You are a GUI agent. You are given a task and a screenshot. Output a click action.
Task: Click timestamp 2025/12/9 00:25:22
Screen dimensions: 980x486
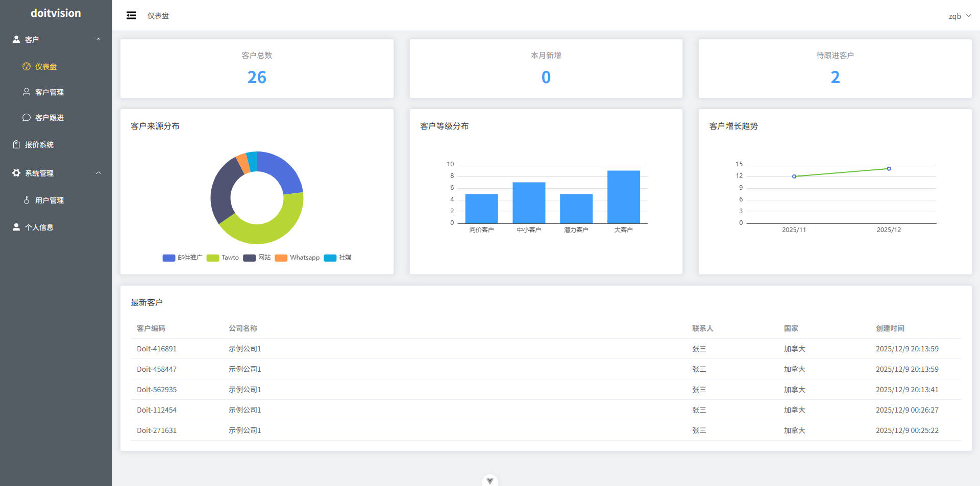click(907, 430)
